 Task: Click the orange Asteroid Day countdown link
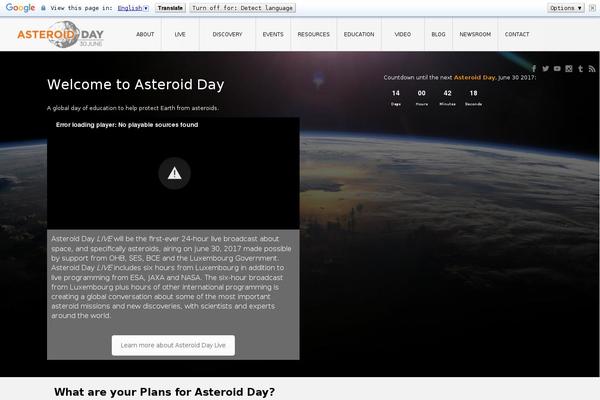474,77
